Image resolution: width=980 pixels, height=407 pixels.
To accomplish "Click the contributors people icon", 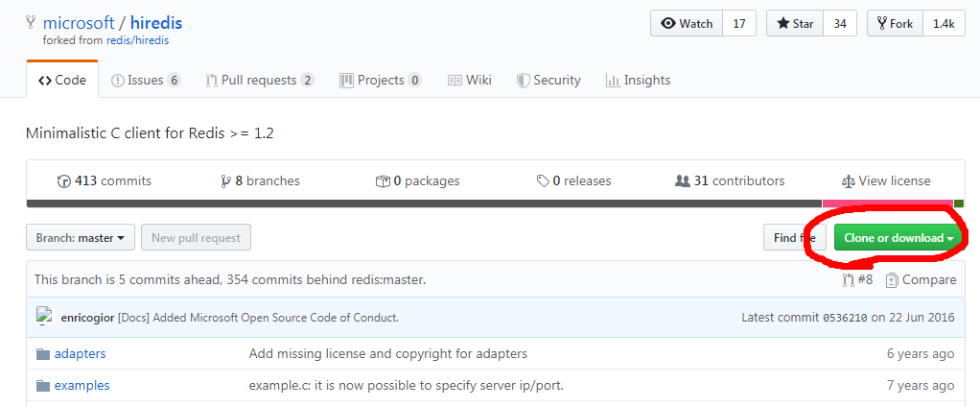I will click(683, 180).
